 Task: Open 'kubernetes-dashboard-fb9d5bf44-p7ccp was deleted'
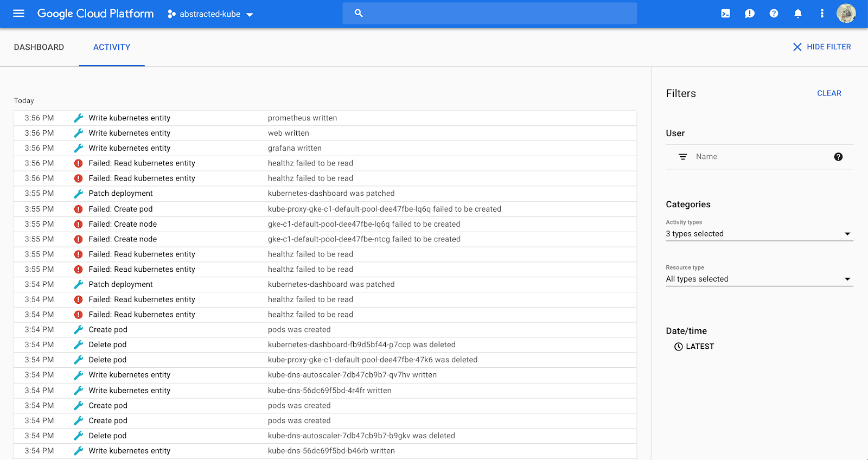tap(362, 344)
